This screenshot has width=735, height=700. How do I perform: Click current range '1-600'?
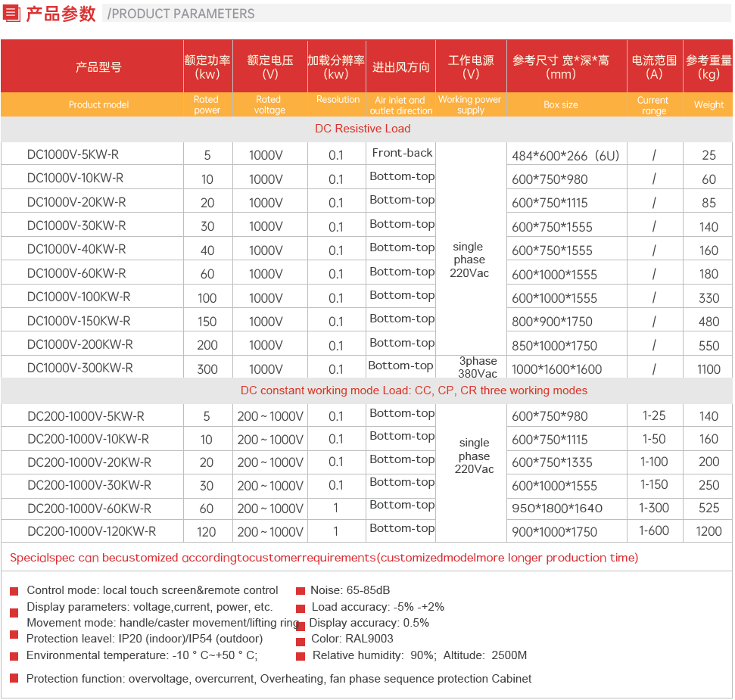pyautogui.click(x=654, y=530)
